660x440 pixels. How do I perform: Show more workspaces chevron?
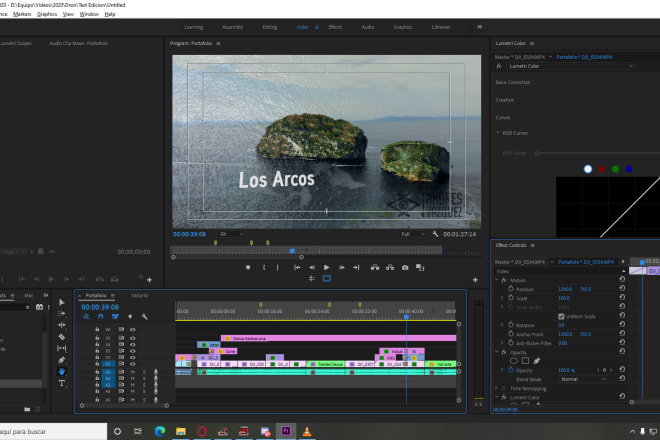point(479,27)
